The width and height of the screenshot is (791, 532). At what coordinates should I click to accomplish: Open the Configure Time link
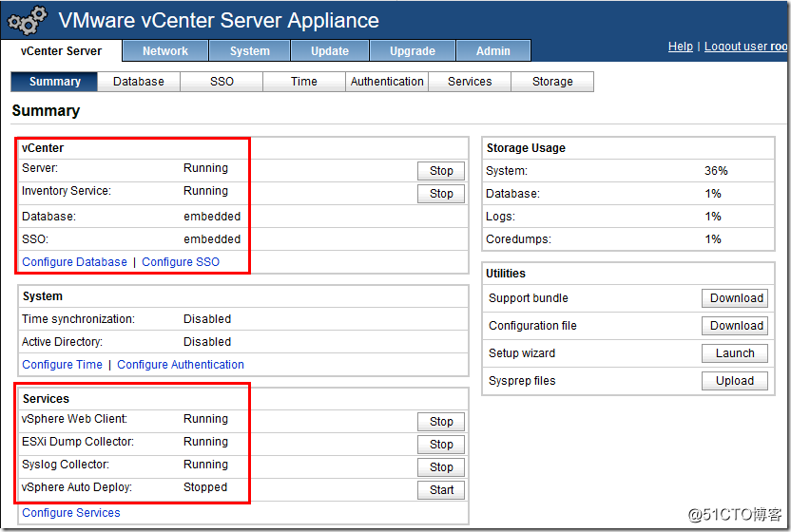tap(62, 365)
